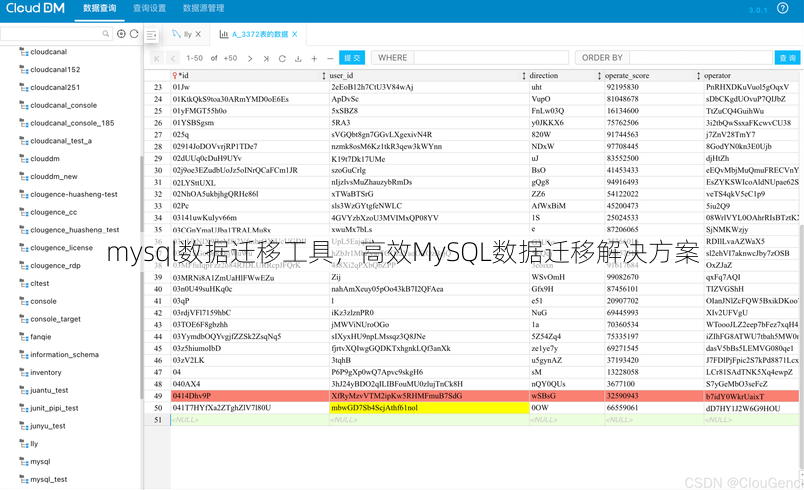Refresh the database list in the sidebar

tap(134, 34)
